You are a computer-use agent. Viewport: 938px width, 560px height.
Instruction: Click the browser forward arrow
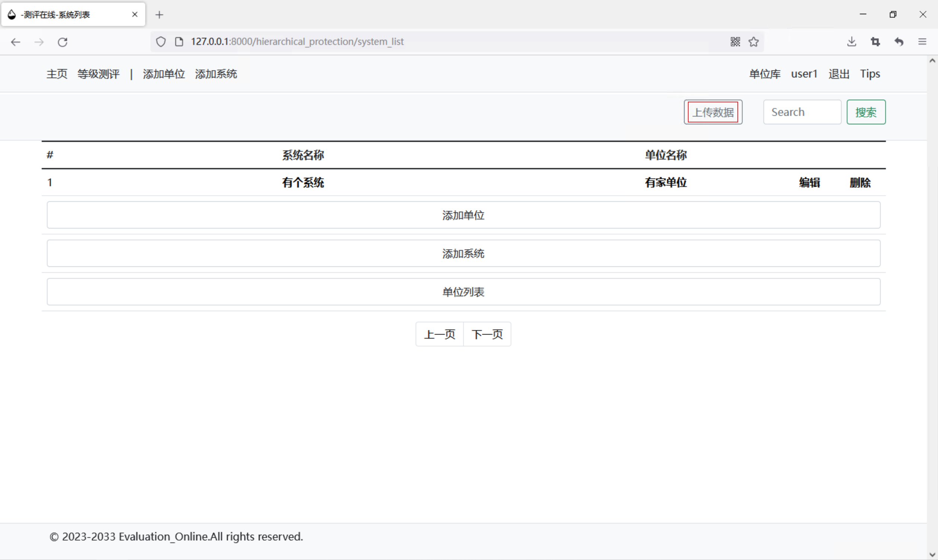click(39, 42)
